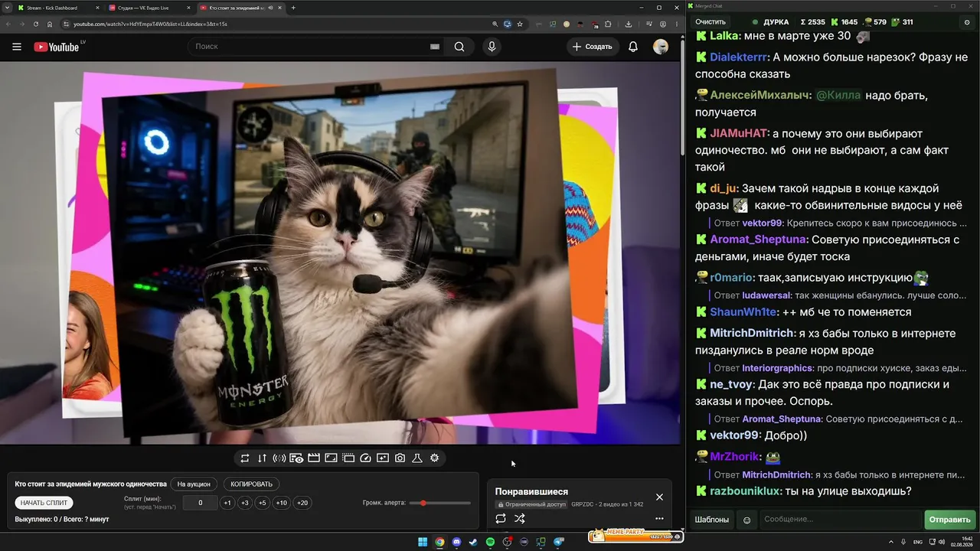Screen dimensions: 980x551
Task: Go to the YouTube home logo
Action: (x=57, y=47)
